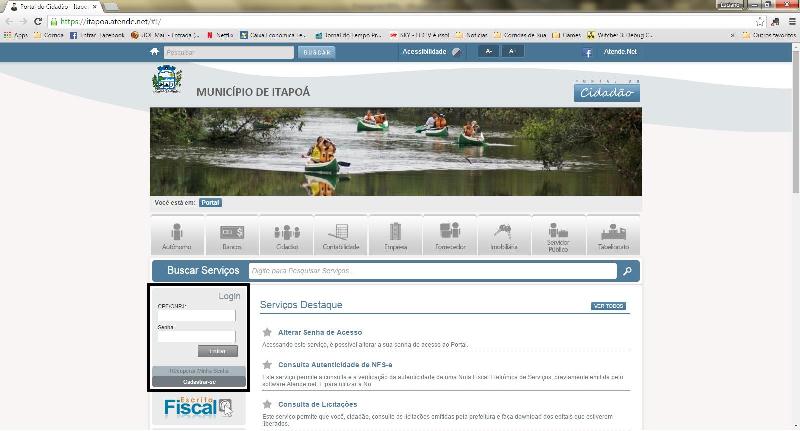This screenshot has width=800, height=431.
Task: Click the Cadastre-se link in login box
Action: click(198, 381)
